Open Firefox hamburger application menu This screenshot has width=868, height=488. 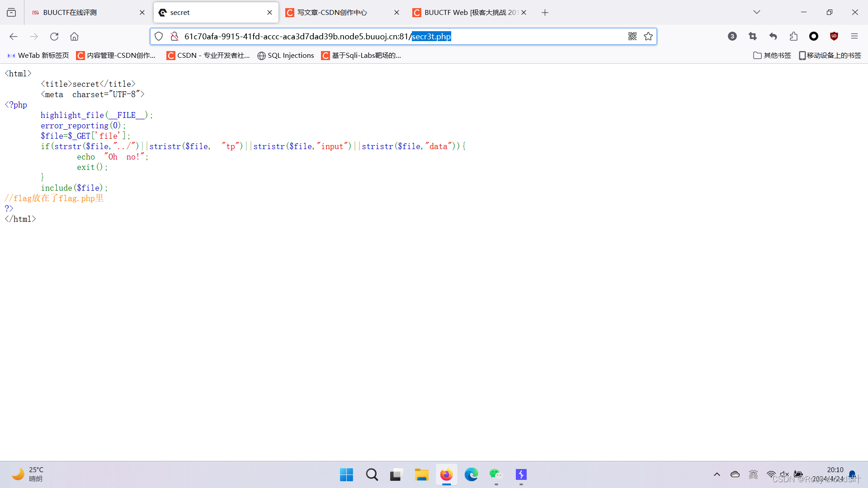click(x=854, y=37)
